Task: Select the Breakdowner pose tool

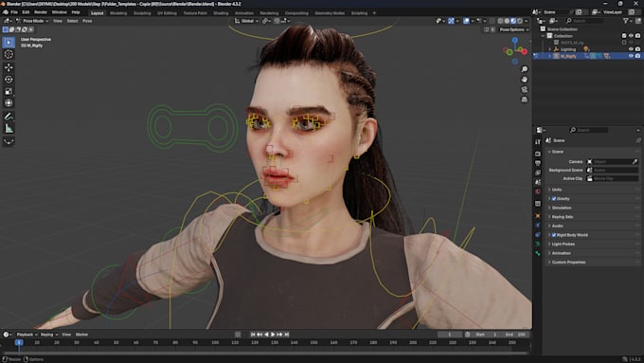Action: pos(9,141)
